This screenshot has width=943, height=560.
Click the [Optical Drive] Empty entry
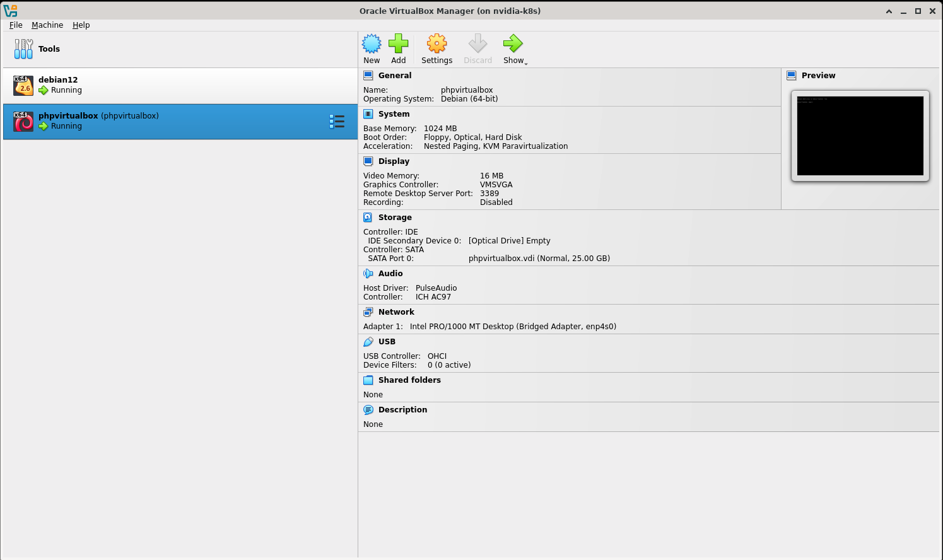click(510, 241)
